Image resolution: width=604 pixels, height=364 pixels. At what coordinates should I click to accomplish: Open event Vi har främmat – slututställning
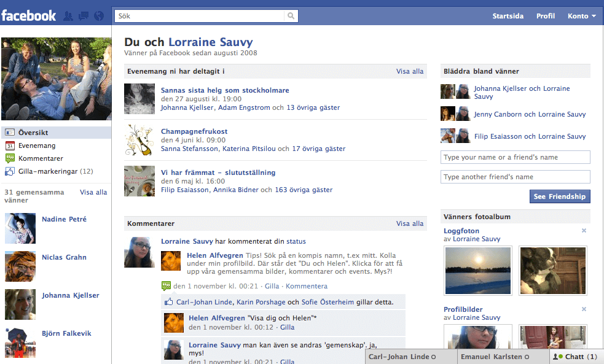point(218,172)
